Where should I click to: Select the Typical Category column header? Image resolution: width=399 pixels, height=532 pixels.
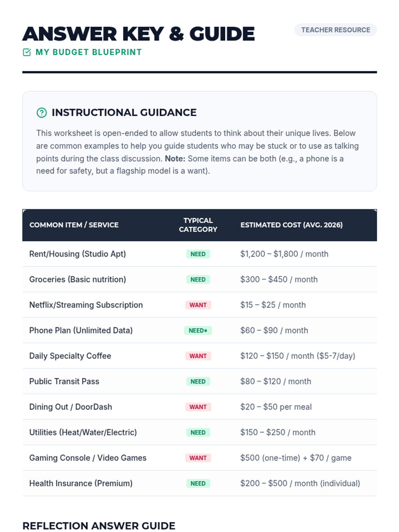pos(198,225)
